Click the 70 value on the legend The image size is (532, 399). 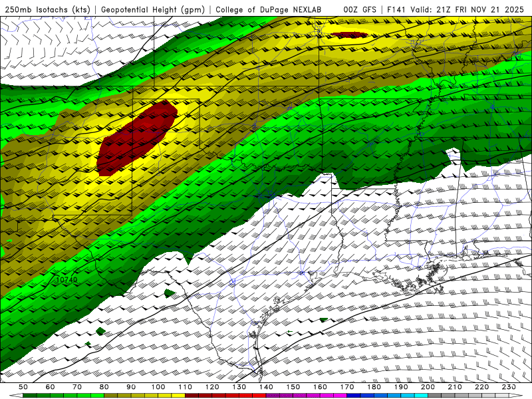coord(77,387)
